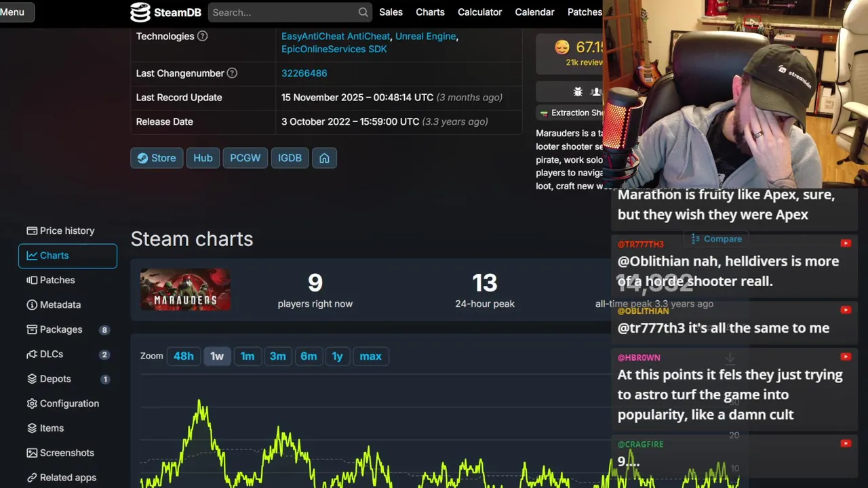This screenshot has height=488, width=868.
Task: Set chart zoom to 6m
Action: pyautogui.click(x=309, y=356)
